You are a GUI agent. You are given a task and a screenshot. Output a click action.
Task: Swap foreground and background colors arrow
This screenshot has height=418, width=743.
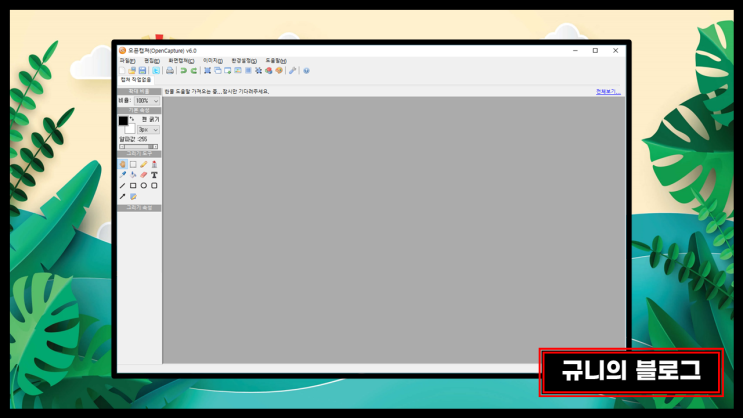click(x=132, y=118)
